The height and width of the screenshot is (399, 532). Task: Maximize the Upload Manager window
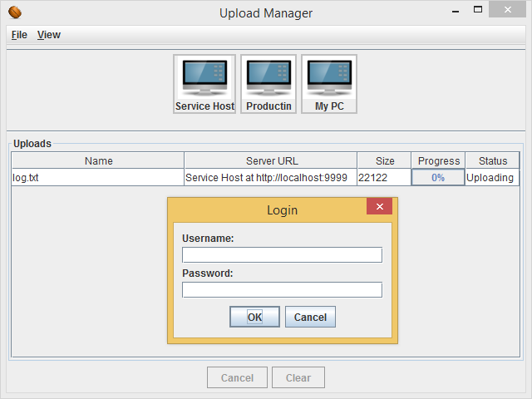tap(478, 9)
